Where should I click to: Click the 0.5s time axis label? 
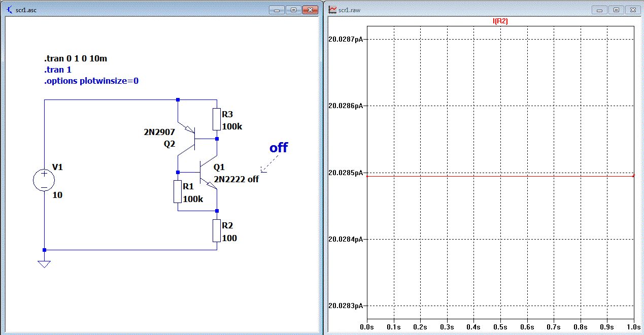500,327
